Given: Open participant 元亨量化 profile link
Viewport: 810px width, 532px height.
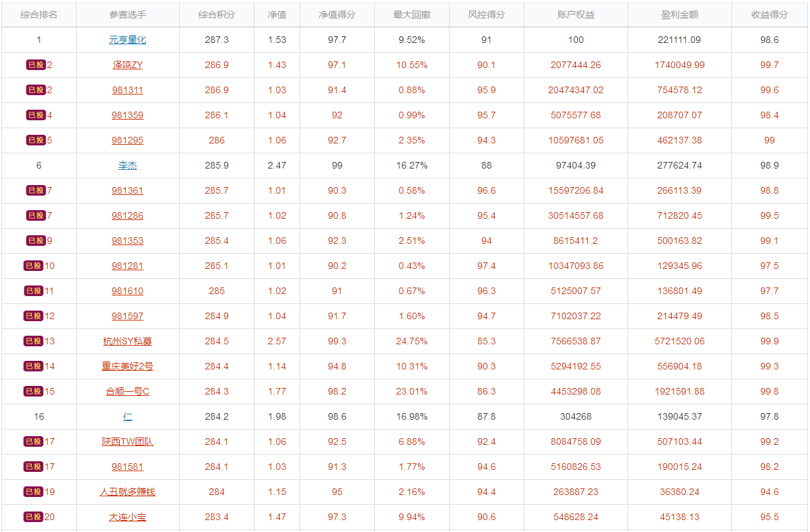Looking at the screenshot, I should click(128, 40).
